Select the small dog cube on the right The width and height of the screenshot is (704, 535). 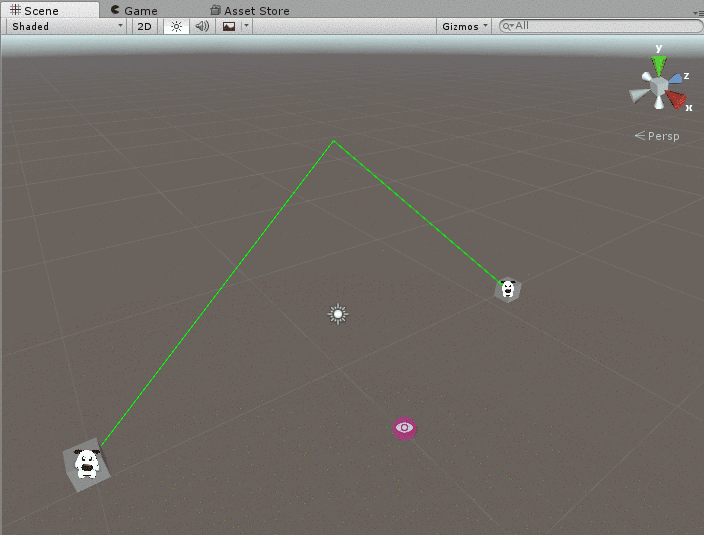point(508,289)
